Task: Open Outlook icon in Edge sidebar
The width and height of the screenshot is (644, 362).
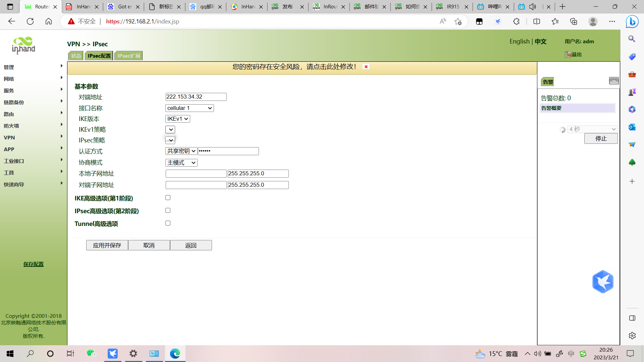Action: (632, 127)
